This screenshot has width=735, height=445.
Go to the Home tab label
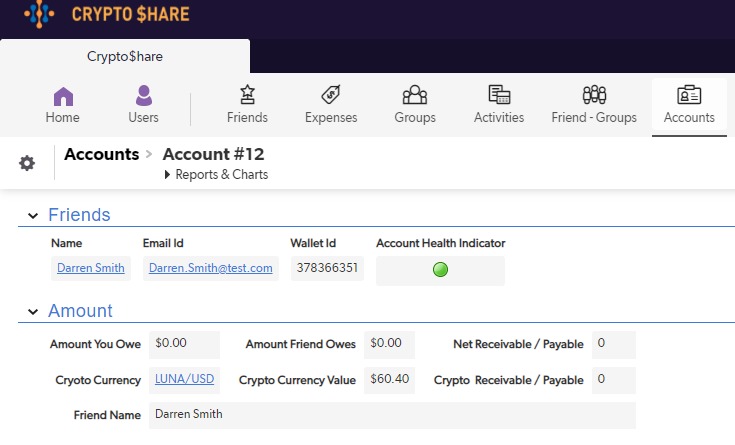tap(62, 117)
